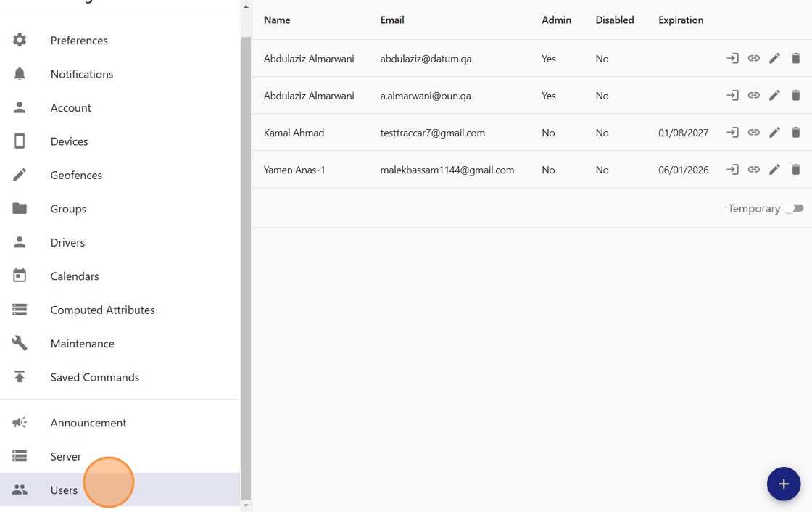
Task: Open Saved Commands in sidebar
Action: tap(95, 377)
